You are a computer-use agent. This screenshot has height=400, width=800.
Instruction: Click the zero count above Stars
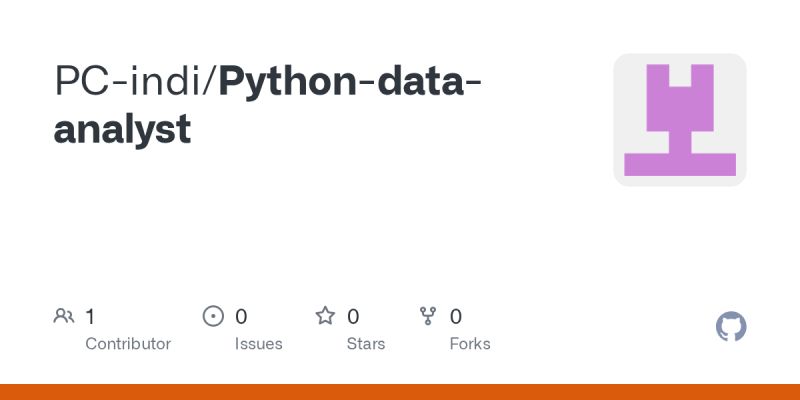tap(353, 317)
